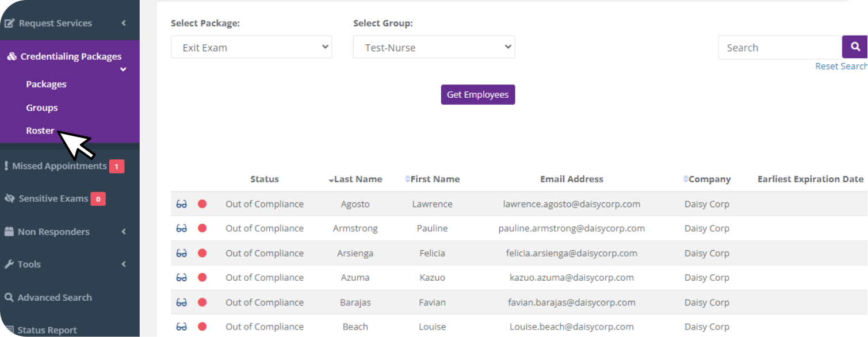Image resolution: width=868 pixels, height=337 pixels.
Task: Click email kazuo.azuma@daisycorp.com
Action: tap(572, 277)
